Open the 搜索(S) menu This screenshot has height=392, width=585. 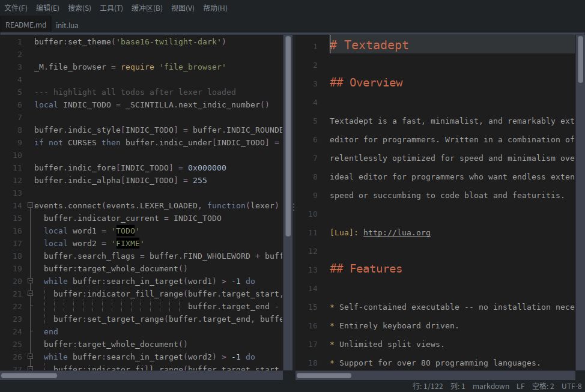click(x=79, y=8)
